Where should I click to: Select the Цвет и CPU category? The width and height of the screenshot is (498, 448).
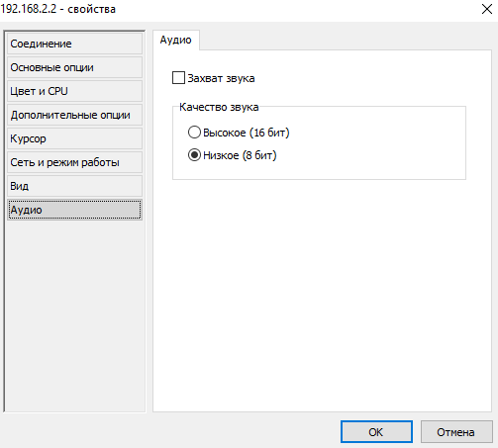tap(74, 91)
